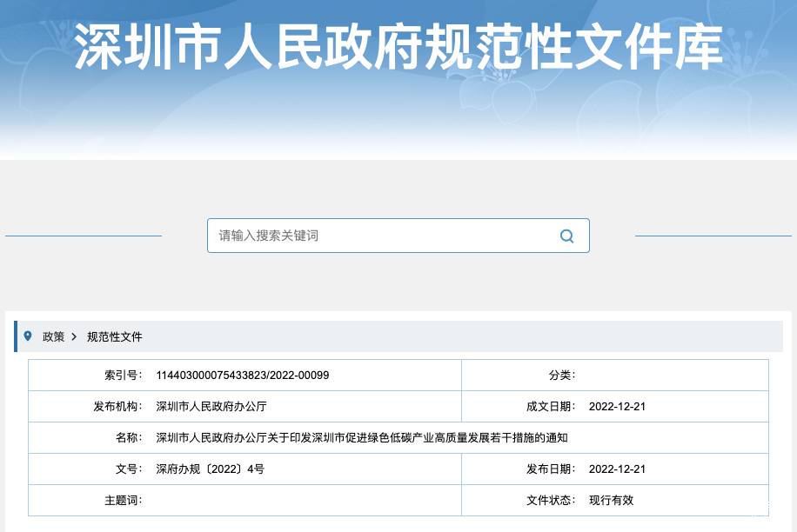This screenshot has height=532, width=797.
Task: Select the 发布日期 date value
Action: click(617, 469)
